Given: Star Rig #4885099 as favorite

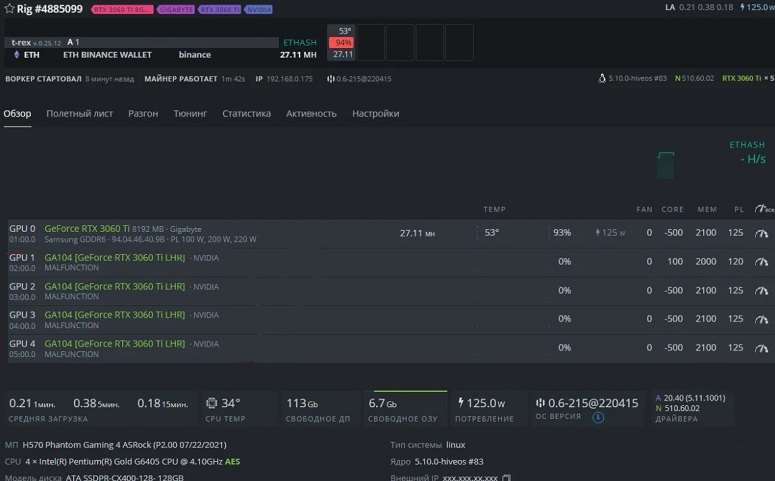Looking at the screenshot, I should click(9, 8).
